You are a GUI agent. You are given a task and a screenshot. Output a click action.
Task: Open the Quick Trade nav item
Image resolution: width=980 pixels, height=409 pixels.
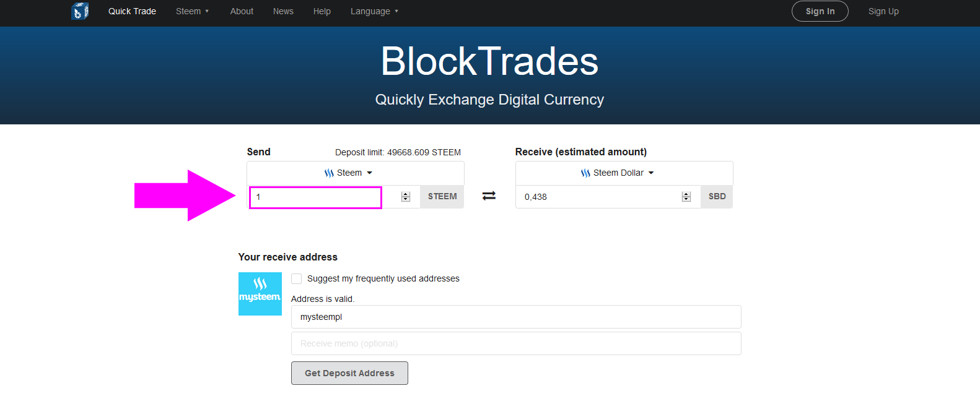point(132,11)
